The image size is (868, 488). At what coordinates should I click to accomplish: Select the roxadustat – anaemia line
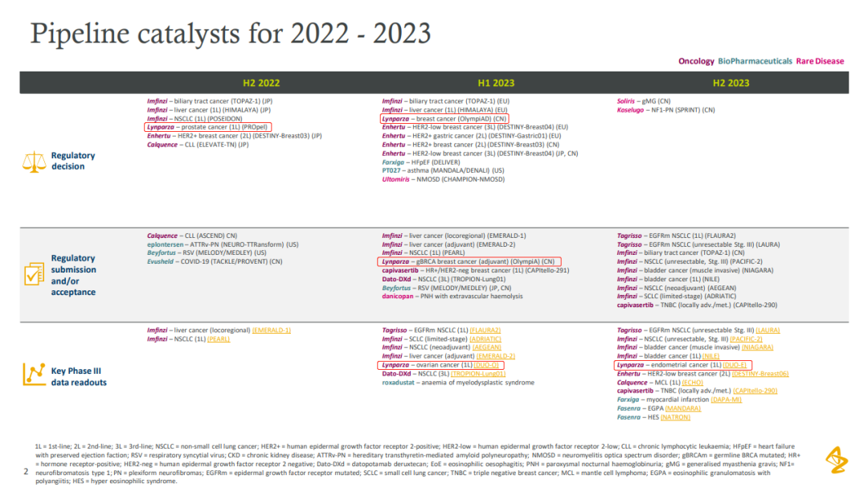coord(458,383)
